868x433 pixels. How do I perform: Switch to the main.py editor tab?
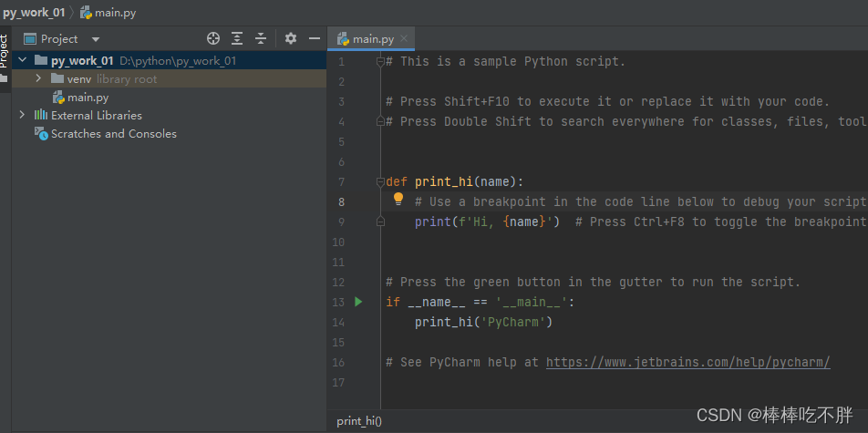tap(373, 39)
